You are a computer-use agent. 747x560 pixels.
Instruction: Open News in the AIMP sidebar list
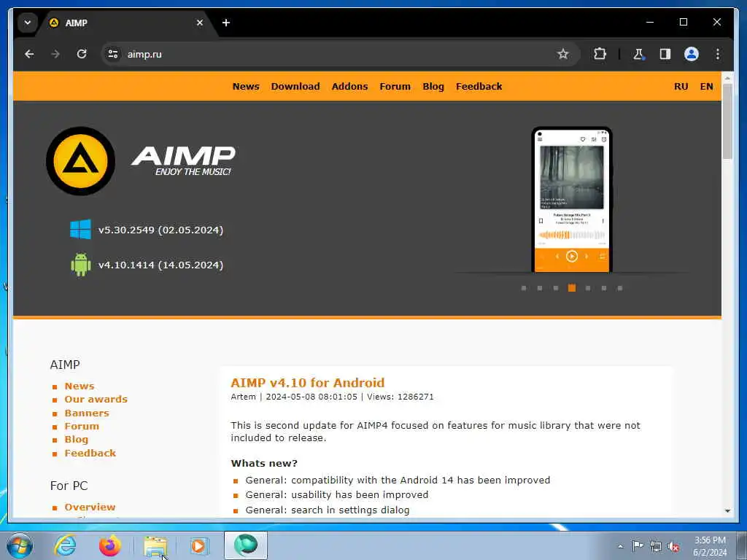(79, 386)
